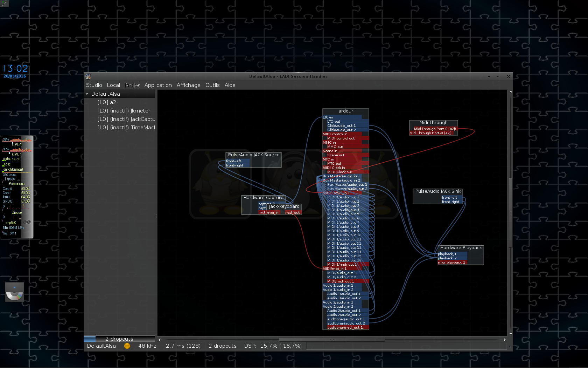
Task: Collapse the DefaultAlsa tree node
Action: click(87, 94)
